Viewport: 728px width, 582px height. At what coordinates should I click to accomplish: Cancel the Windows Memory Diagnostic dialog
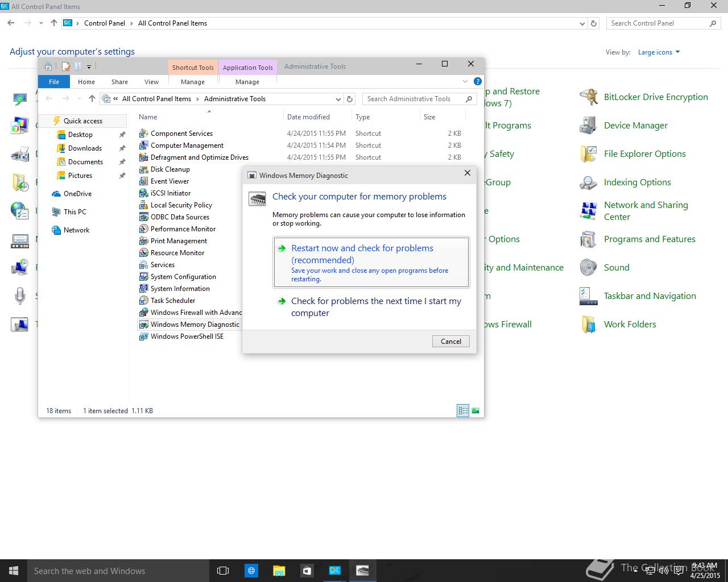click(x=451, y=342)
